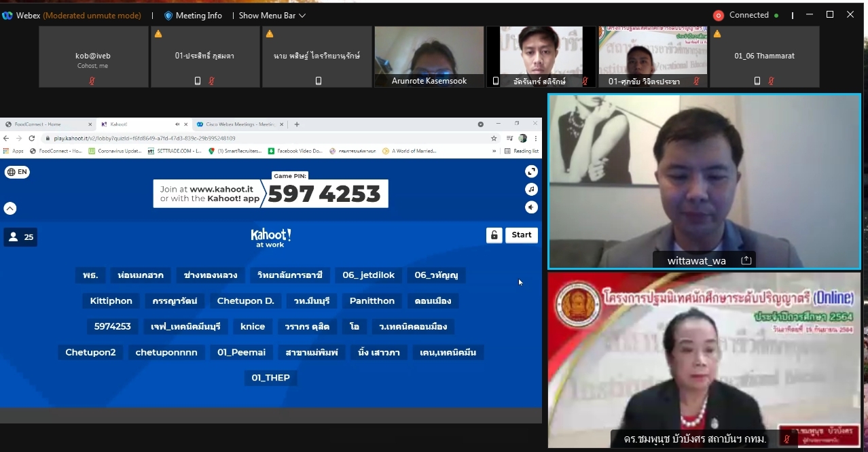The height and width of the screenshot is (452, 868).
Task: Expand the Show Menu Bar dropdown in Webex
Action: pos(272,15)
